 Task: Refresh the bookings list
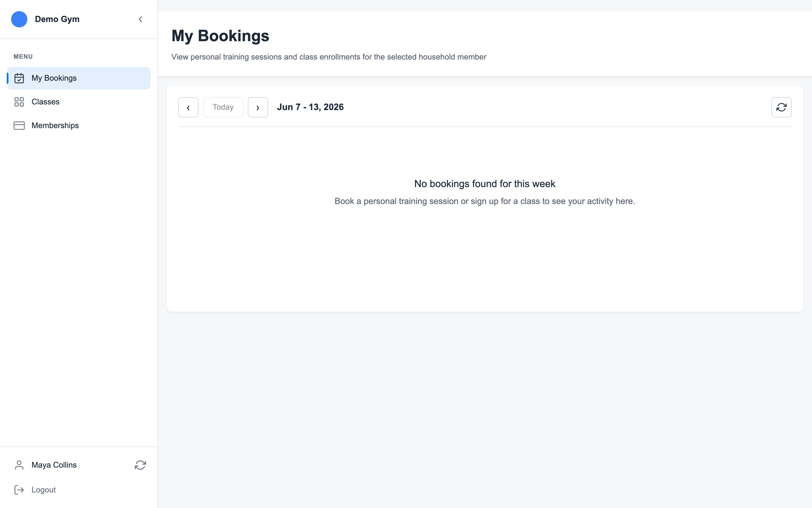click(x=782, y=107)
